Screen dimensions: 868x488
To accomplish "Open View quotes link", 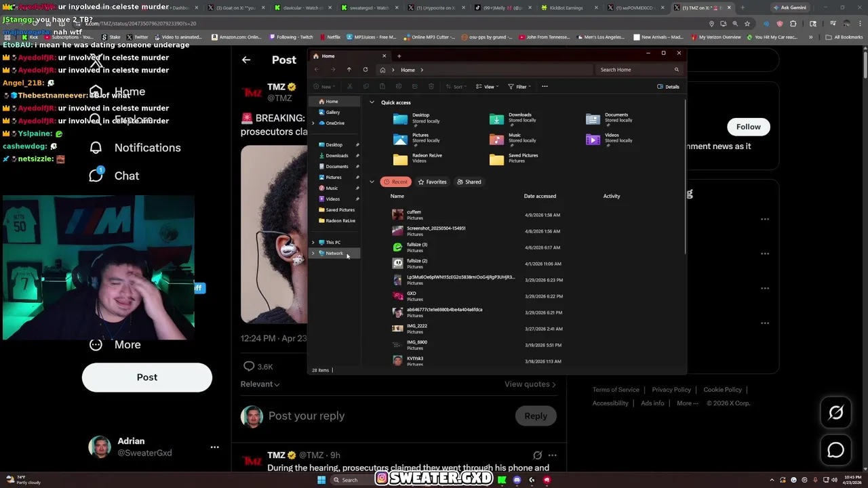I will [x=530, y=384].
